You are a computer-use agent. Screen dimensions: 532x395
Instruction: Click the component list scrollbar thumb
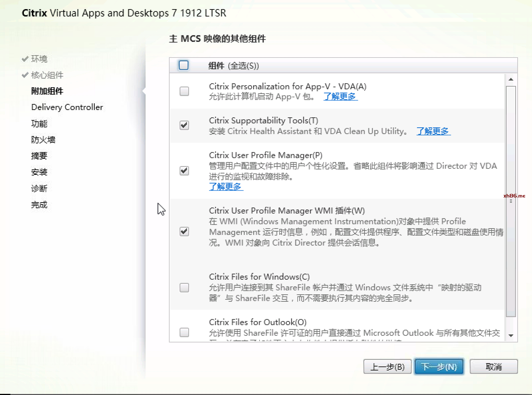pos(511,201)
